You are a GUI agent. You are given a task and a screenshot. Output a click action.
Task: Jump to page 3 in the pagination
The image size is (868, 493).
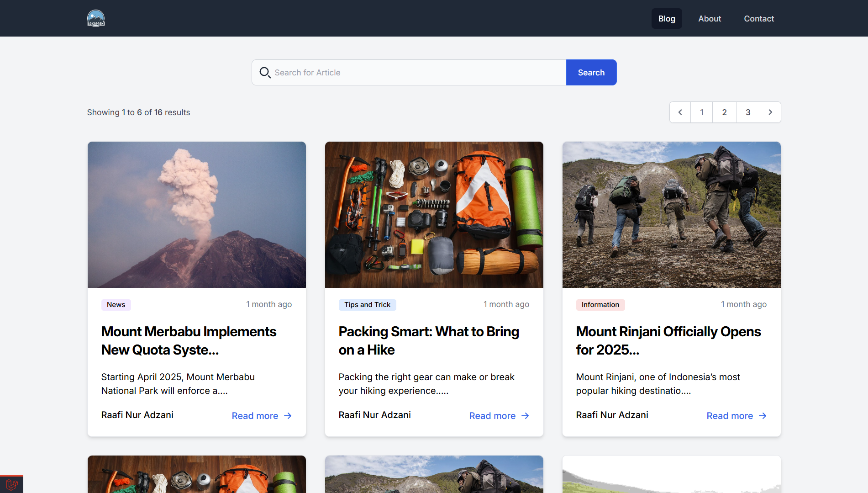coord(748,112)
